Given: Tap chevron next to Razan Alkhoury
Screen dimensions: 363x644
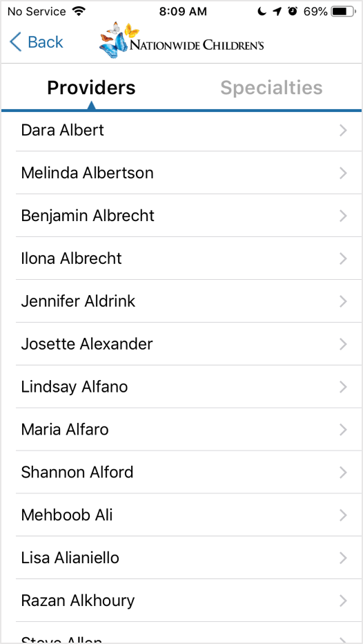Looking at the screenshot, I should point(343,601).
